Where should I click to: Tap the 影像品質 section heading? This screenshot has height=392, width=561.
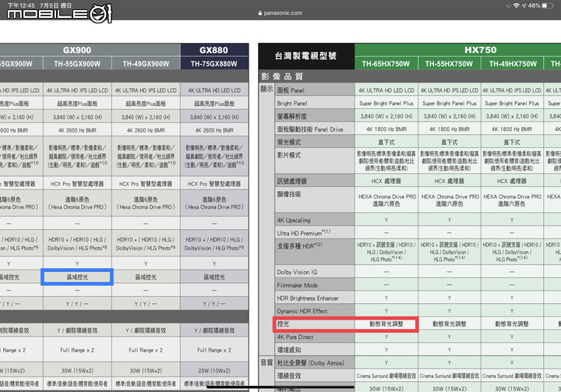click(282, 76)
